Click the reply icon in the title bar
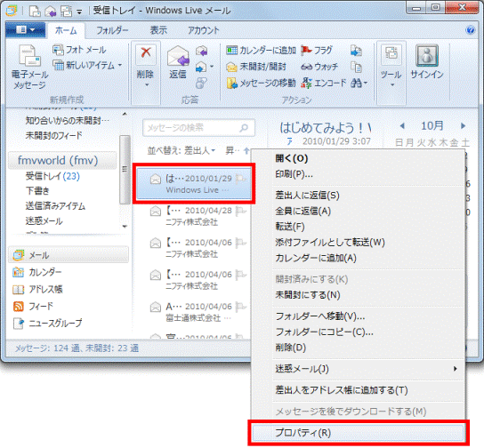This screenshot has height=448, width=484. pyautogui.click(x=51, y=12)
